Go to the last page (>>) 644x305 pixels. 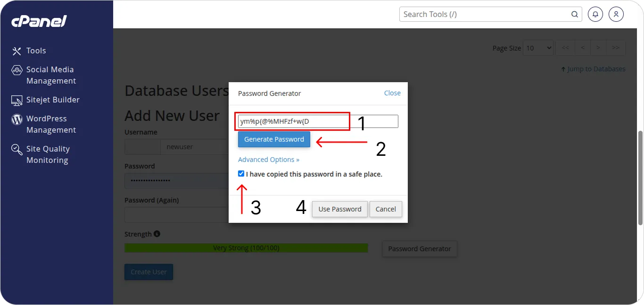616,48
